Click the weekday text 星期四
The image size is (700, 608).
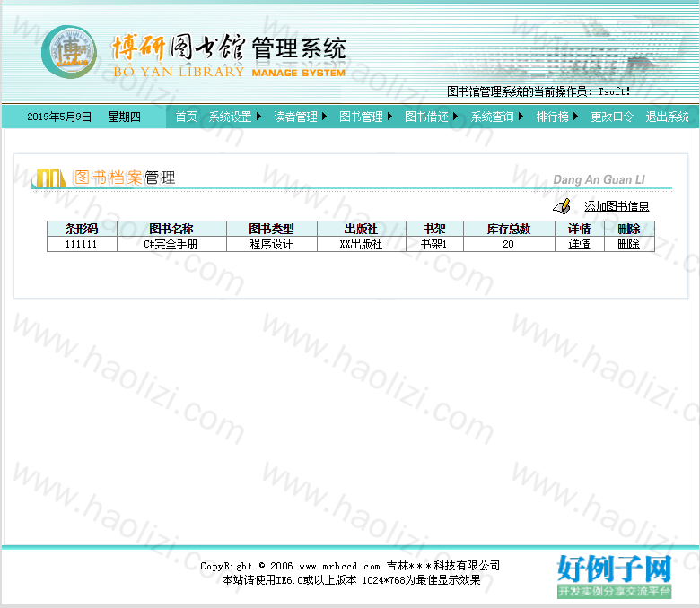click(124, 117)
